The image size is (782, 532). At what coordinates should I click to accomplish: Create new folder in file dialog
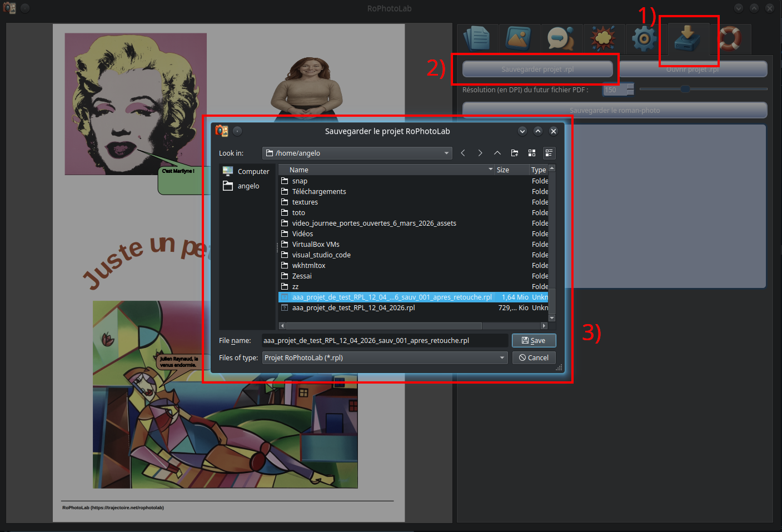click(x=515, y=153)
